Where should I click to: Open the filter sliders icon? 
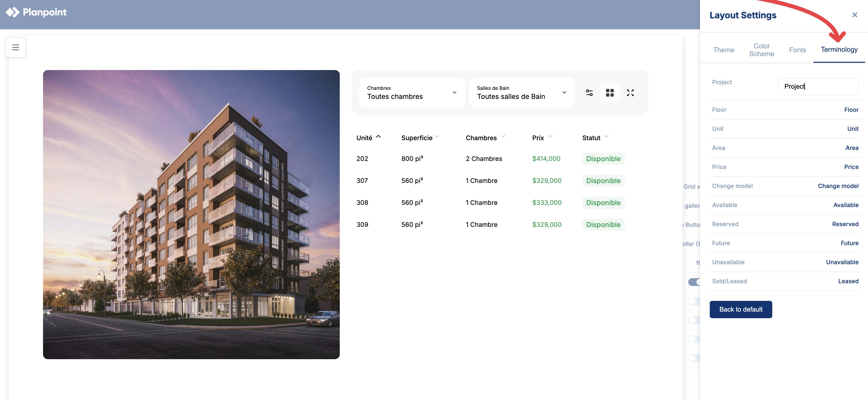589,93
